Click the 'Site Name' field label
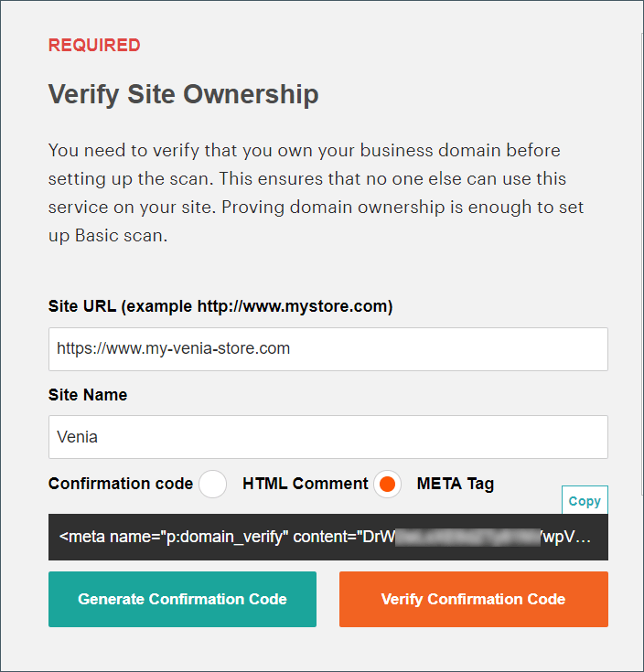 [88, 395]
